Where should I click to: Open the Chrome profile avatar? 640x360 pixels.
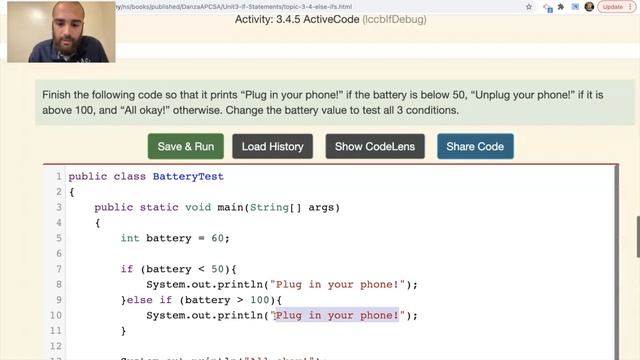tap(589, 7)
